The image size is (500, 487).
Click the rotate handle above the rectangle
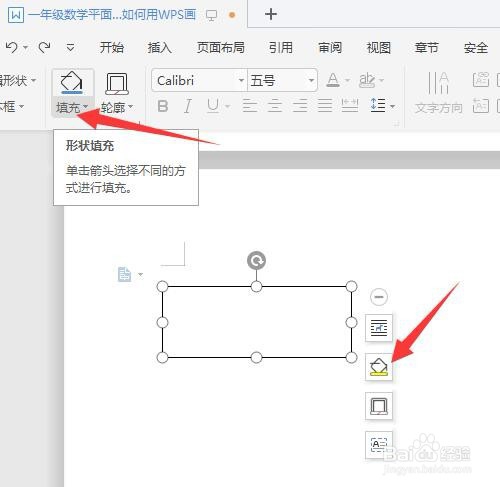coord(256,260)
